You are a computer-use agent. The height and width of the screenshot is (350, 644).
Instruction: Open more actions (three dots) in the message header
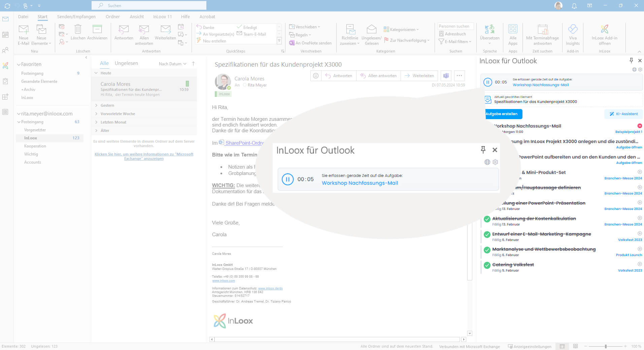pyautogui.click(x=459, y=76)
